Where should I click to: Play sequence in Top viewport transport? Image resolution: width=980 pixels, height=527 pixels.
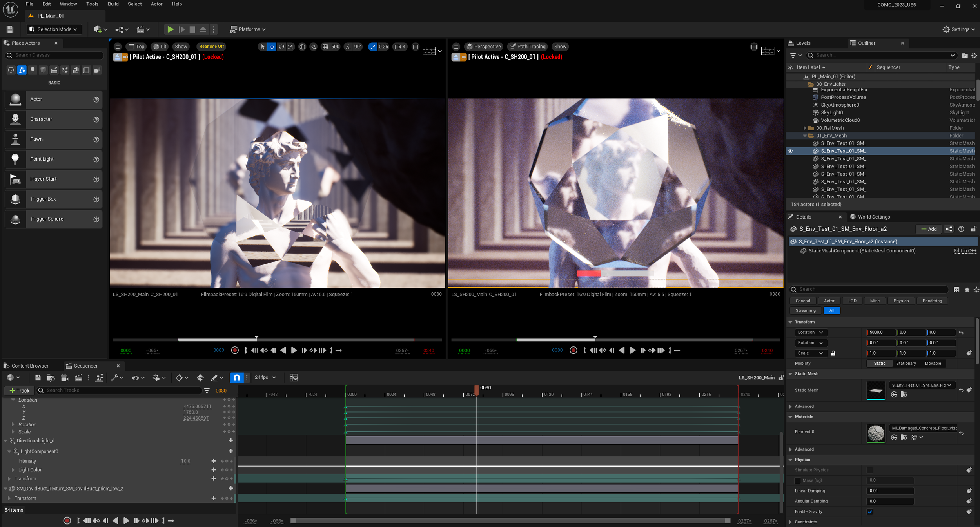(x=294, y=350)
